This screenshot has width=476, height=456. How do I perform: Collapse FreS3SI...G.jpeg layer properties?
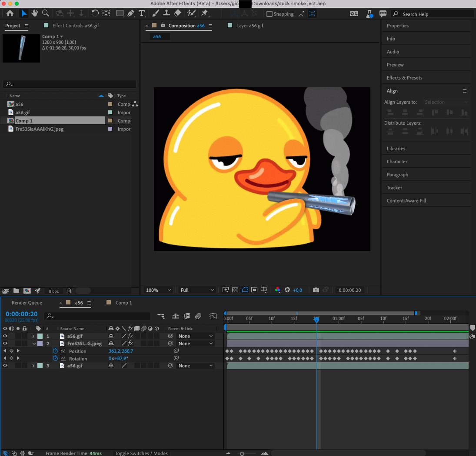point(34,344)
